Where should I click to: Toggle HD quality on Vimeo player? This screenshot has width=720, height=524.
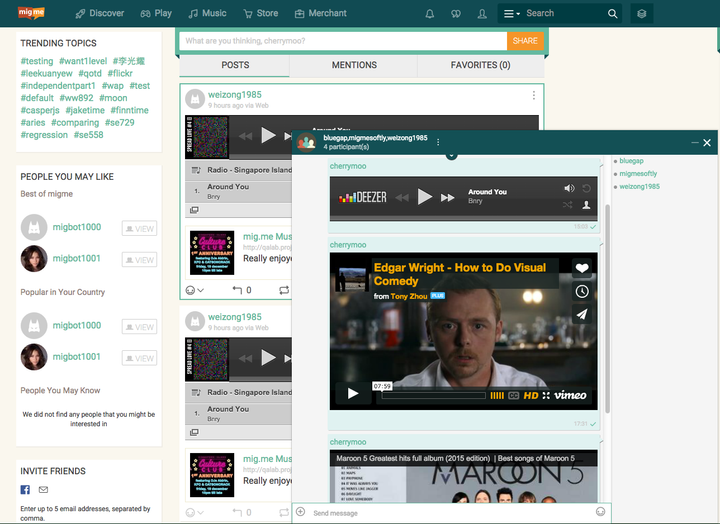(531, 395)
